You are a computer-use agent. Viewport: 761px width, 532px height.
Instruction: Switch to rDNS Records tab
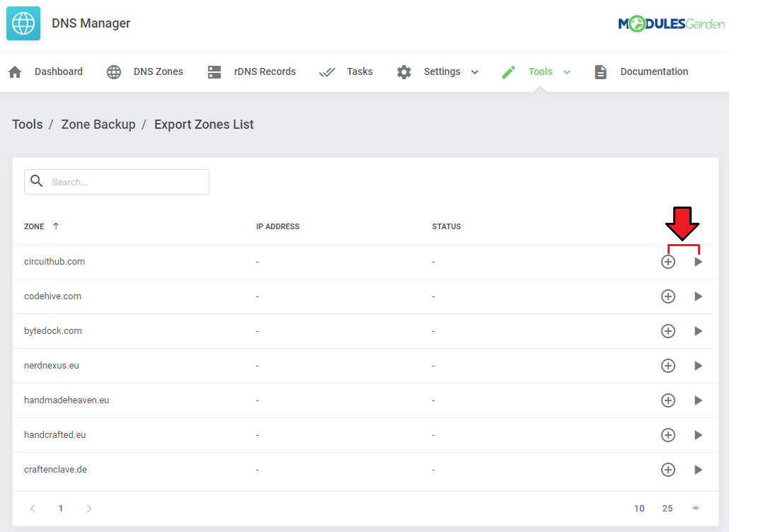pos(252,72)
